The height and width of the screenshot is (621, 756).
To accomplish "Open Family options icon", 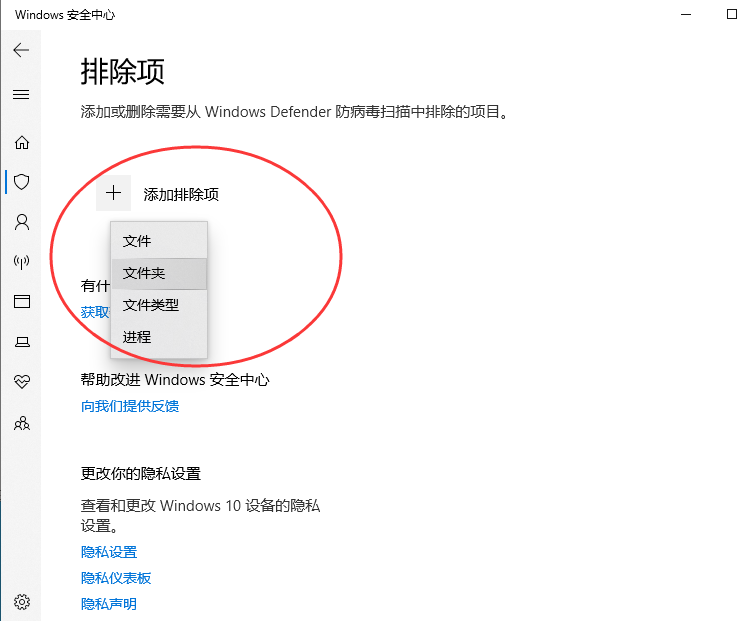I will pyautogui.click(x=22, y=423).
